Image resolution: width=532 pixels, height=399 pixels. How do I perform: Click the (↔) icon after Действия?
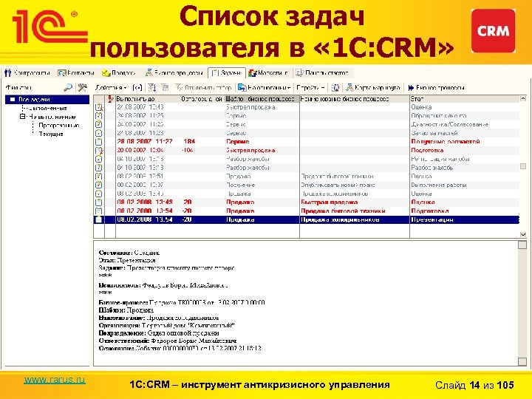[x=137, y=87]
